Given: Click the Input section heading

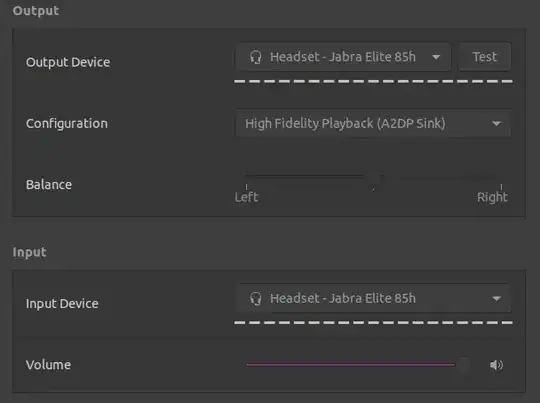Looking at the screenshot, I should pos(29,252).
